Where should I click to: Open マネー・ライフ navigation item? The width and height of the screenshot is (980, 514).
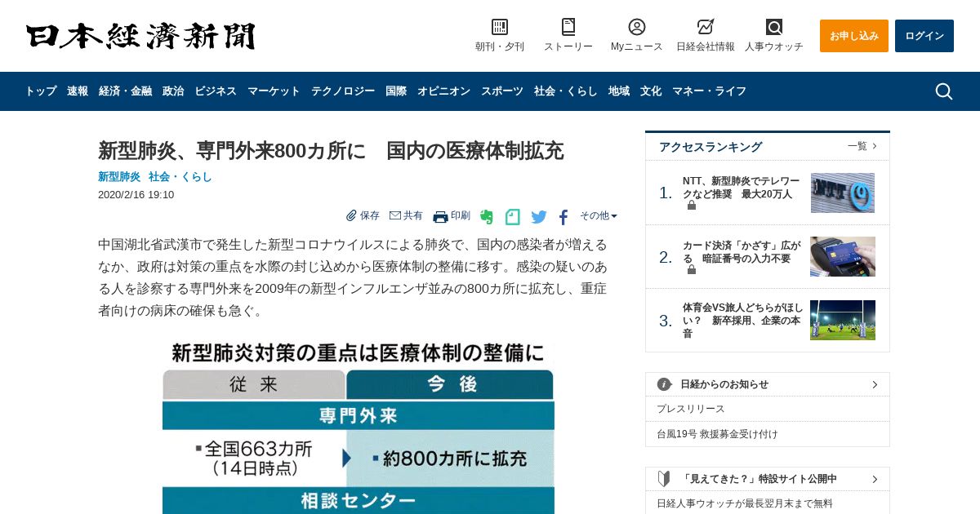[x=710, y=91]
